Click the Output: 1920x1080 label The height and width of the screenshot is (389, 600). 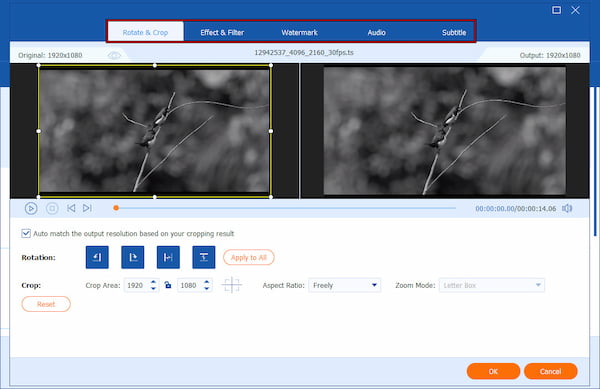pos(550,55)
